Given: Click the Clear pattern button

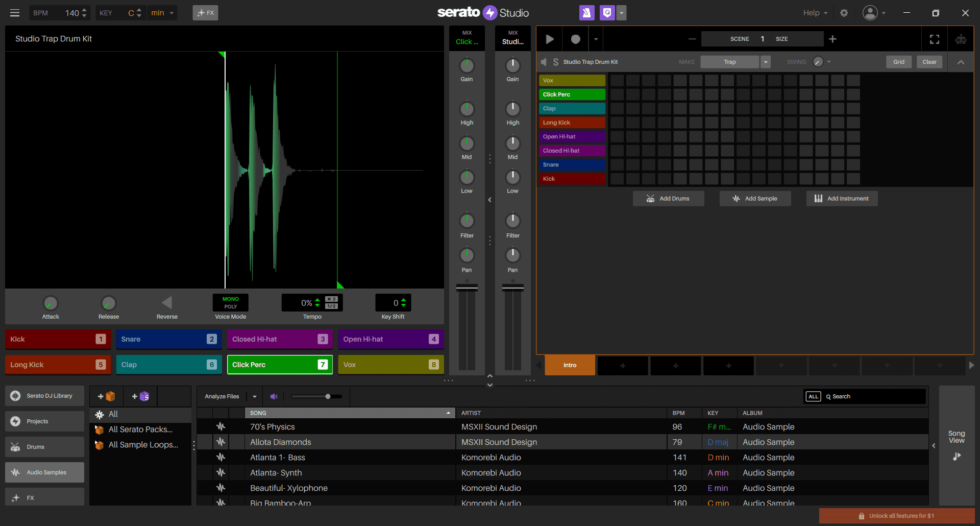Looking at the screenshot, I should 929,62.
